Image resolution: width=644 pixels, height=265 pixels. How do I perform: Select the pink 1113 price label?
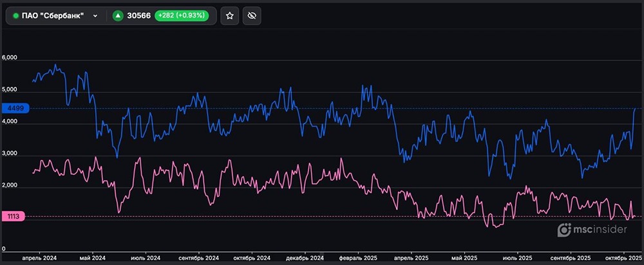(x=13, y=217)
